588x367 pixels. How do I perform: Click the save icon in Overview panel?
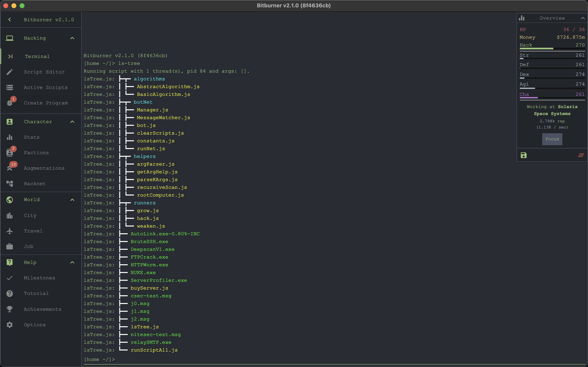pyautogui.click(x=523, y=155)
